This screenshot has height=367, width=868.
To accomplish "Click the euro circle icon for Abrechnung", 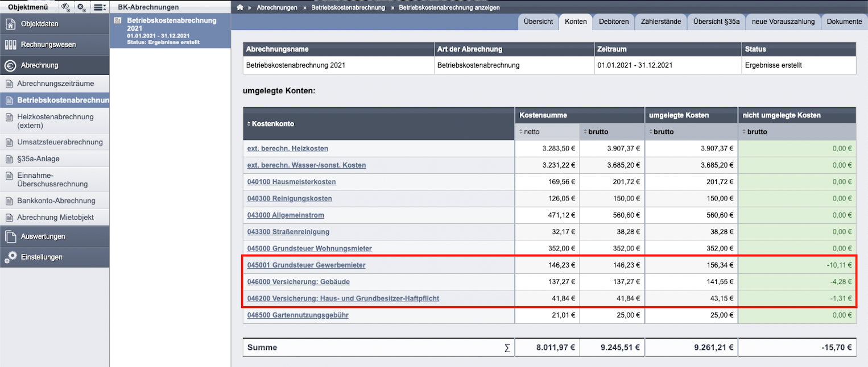I will pos(10,65).
